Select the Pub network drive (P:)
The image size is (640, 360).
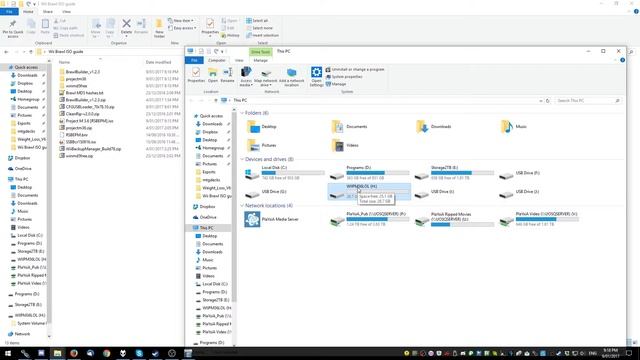coord(369,219)
